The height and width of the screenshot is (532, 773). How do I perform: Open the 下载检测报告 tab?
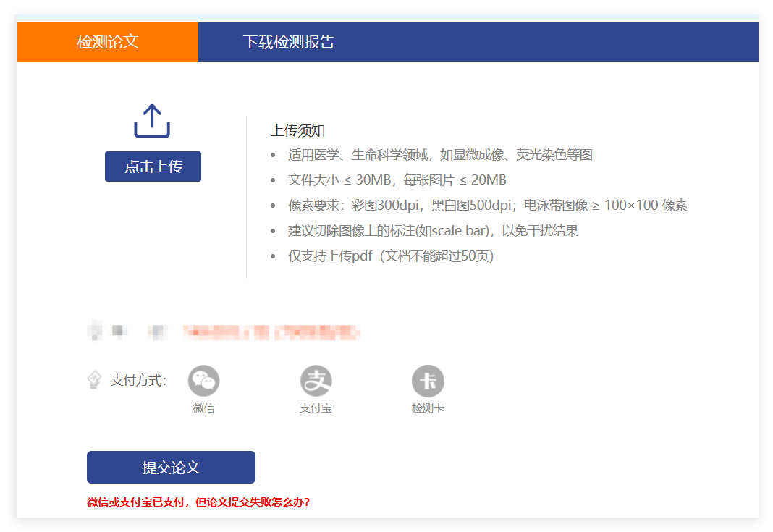click(x=288, y=42)
